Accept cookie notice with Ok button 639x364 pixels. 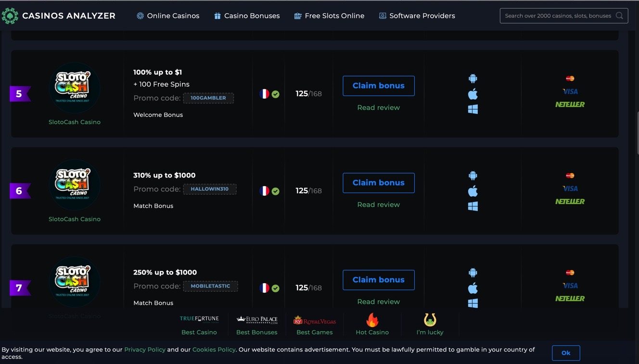(x=566, y=353)
